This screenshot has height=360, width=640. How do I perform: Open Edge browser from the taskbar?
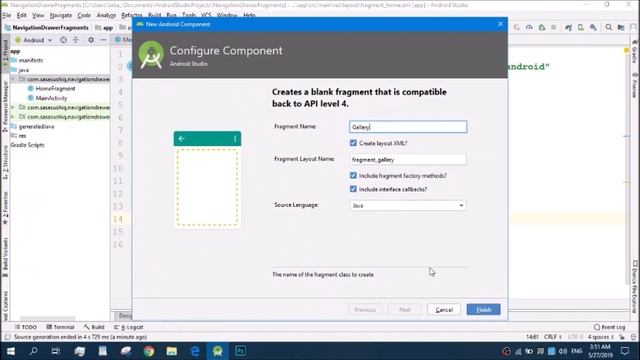point(195,351)
